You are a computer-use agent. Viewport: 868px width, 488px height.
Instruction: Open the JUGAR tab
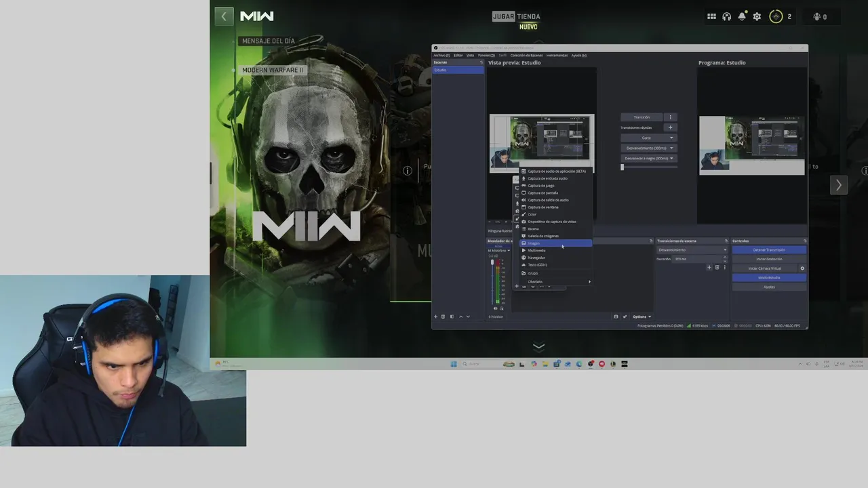[x=503, y=16]
